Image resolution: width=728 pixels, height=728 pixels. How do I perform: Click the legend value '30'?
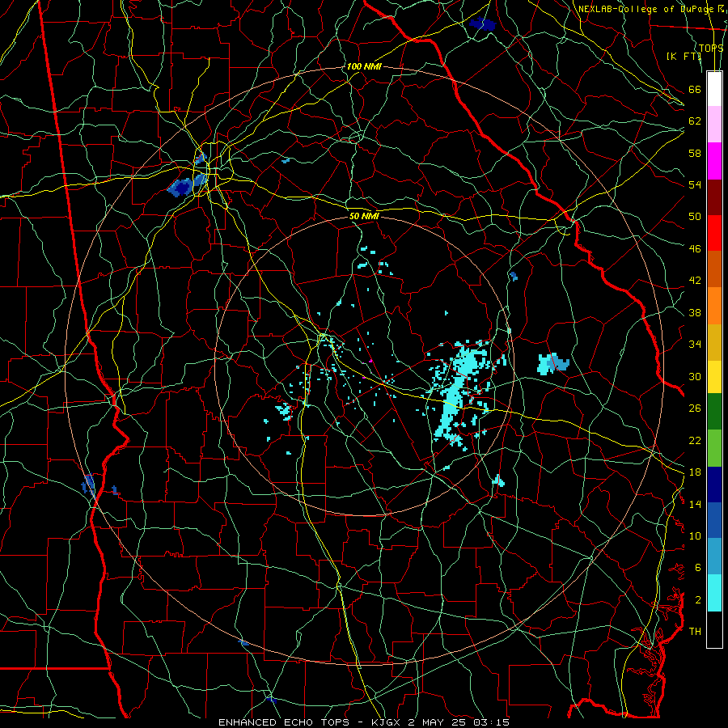pos(695,376)
